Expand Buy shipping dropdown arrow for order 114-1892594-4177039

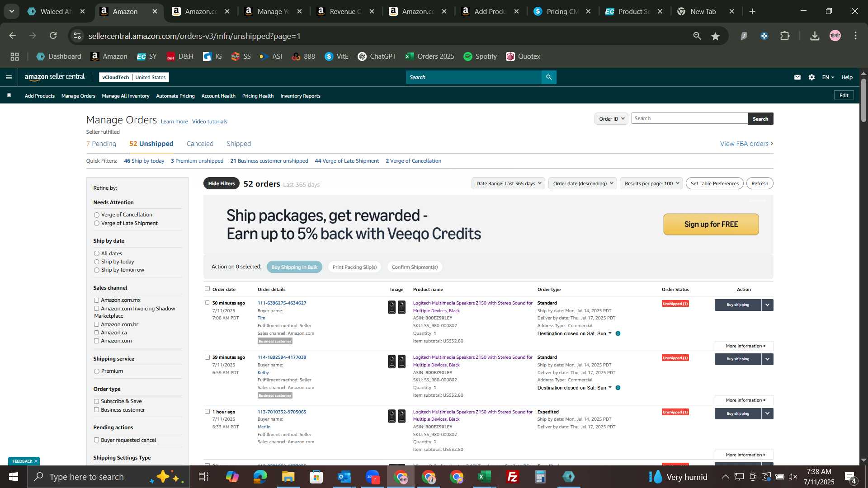[768, 359]
